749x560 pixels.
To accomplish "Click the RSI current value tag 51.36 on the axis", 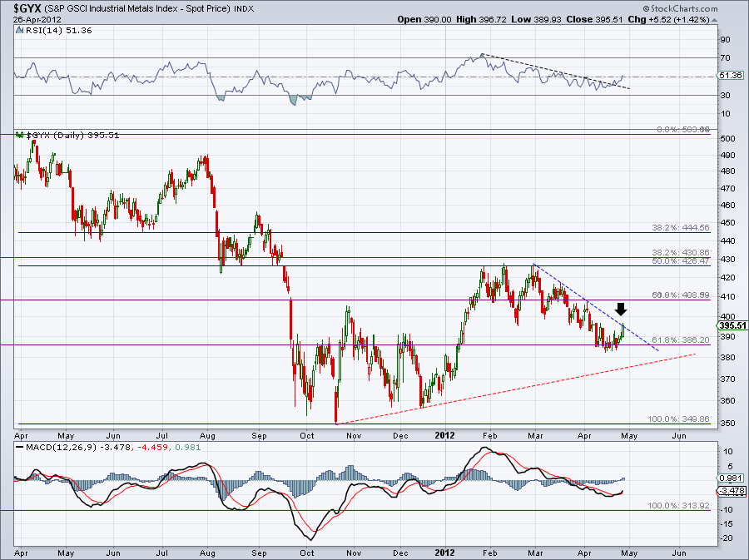I will tap(730, 76).
